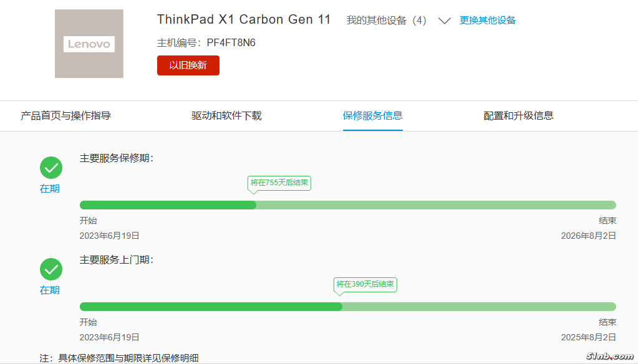Click the green checkmark beside 主要服务保修期
This screenshot has height=364, width=638.
[x=51, y=168]
